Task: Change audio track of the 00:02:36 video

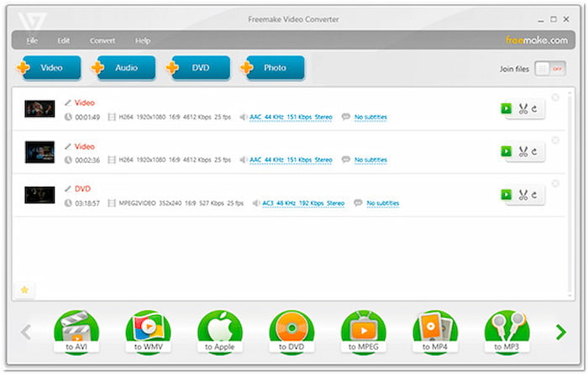Action: (x=291, y=160)
